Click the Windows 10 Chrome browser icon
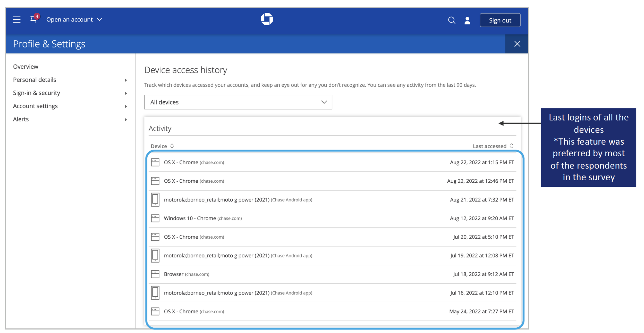The width and height of the screenshot is (644, 333). [x=155, y=218]
